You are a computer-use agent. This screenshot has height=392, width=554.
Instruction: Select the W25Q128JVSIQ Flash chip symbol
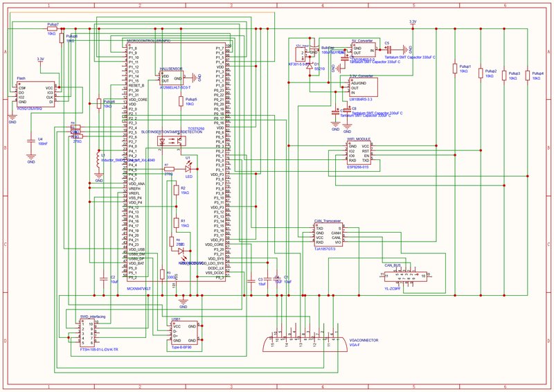coord(36,94)
